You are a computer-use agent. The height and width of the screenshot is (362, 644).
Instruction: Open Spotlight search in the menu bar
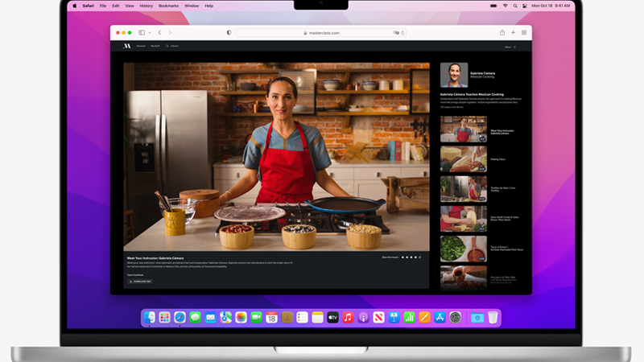(515, 6)
